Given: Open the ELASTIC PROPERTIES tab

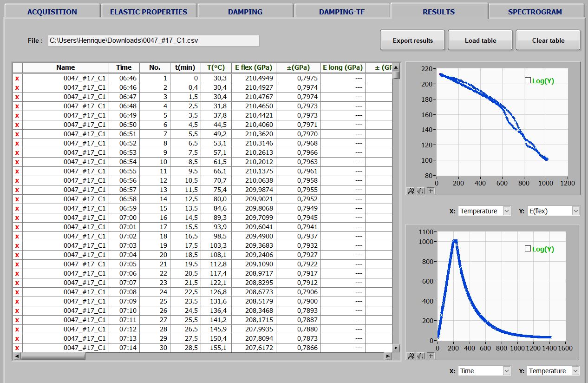Looking at the screenshot, I should pos(149,12).
